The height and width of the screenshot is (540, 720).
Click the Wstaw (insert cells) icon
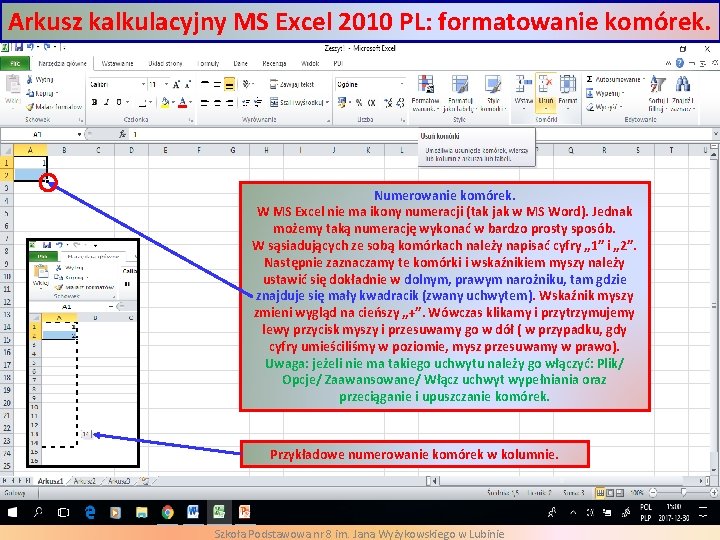[523, 84]
